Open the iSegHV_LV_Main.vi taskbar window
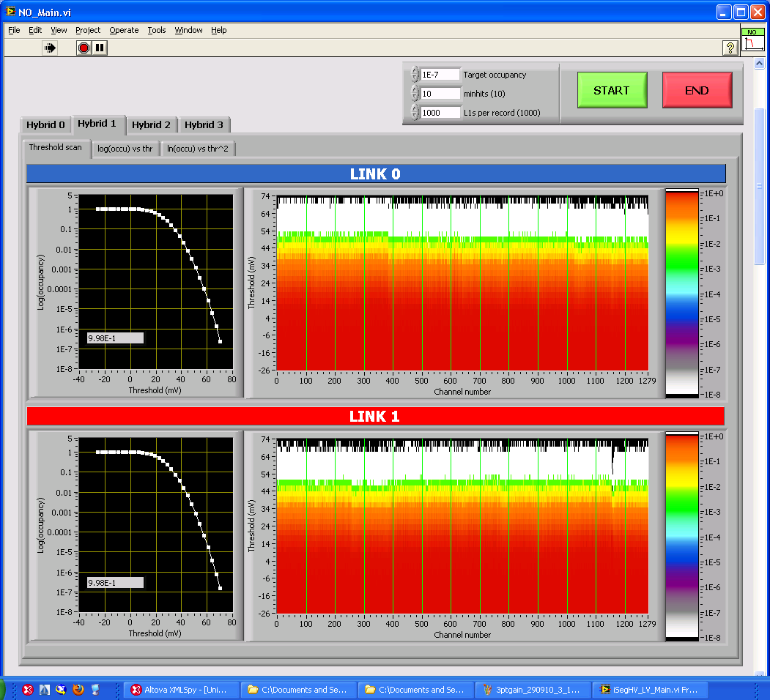Screen dimensions: 770x700 651,689
